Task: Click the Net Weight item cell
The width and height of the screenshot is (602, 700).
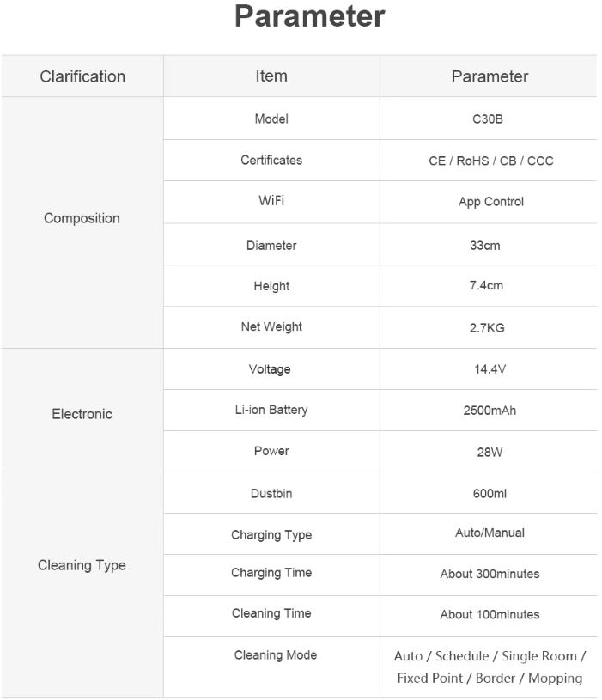Action: coord(271,327)
